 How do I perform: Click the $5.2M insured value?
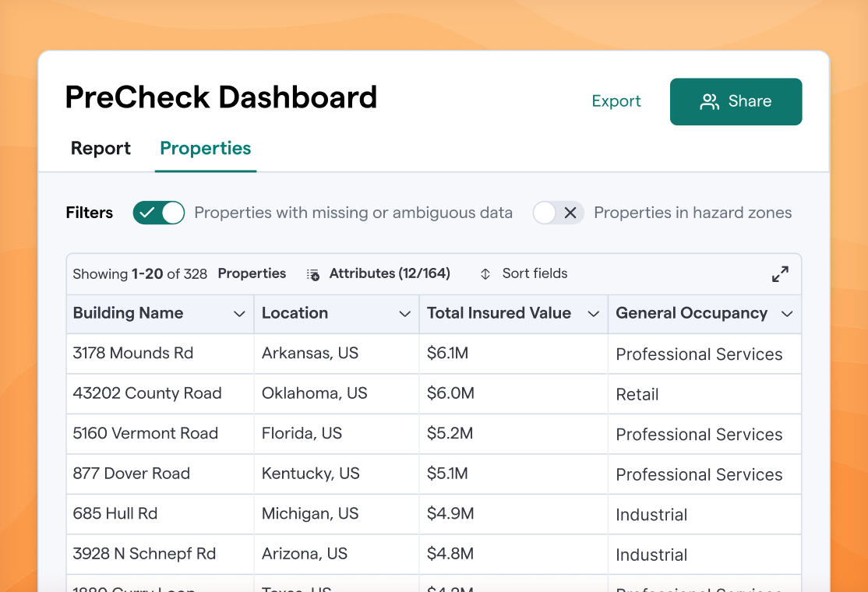coord(450,433)
